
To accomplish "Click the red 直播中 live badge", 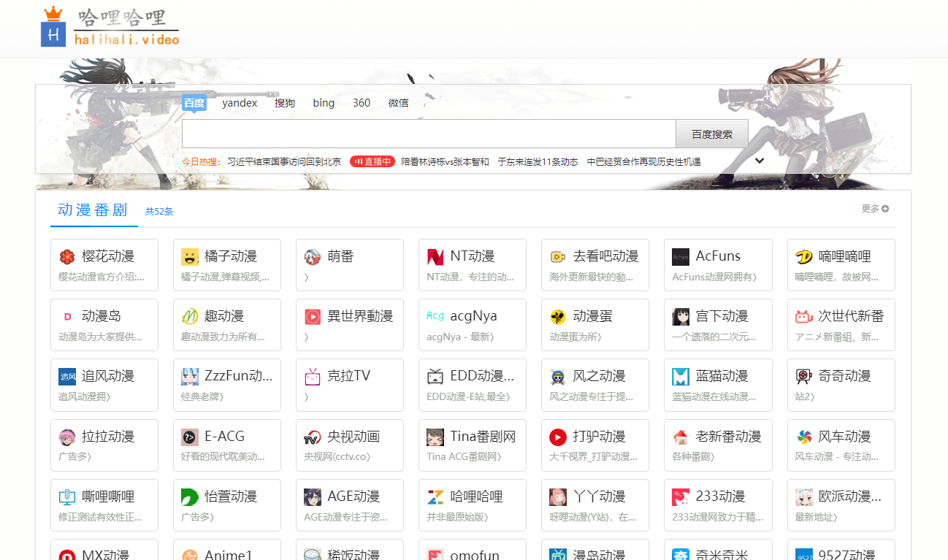I will click(372, 162).
